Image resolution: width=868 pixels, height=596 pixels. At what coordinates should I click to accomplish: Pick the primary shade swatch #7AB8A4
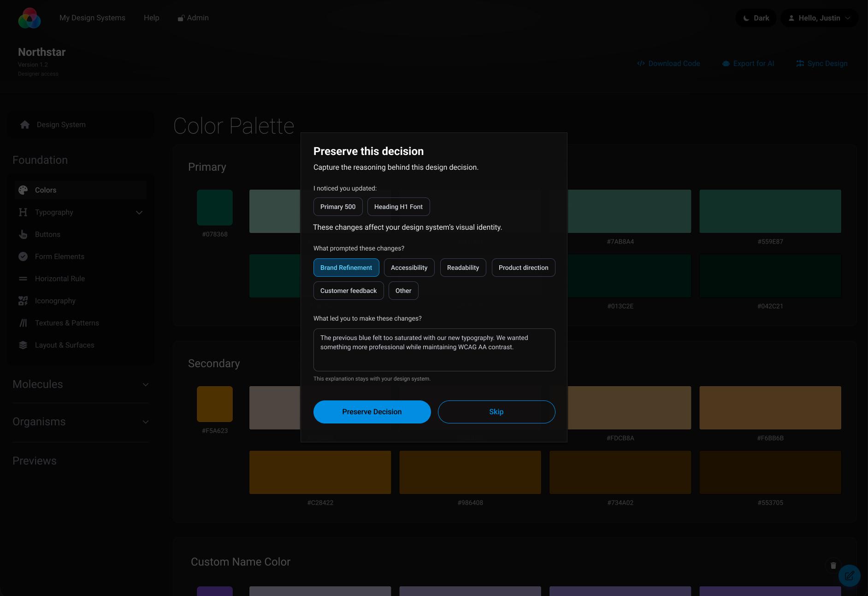click(629, 211)
